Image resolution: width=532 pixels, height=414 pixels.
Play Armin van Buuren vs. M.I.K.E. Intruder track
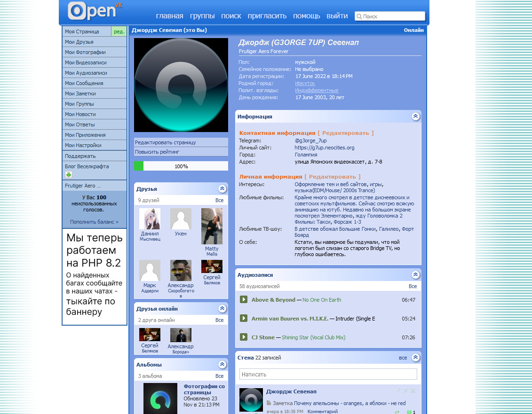pyautogui.click(x=244, y=318)
